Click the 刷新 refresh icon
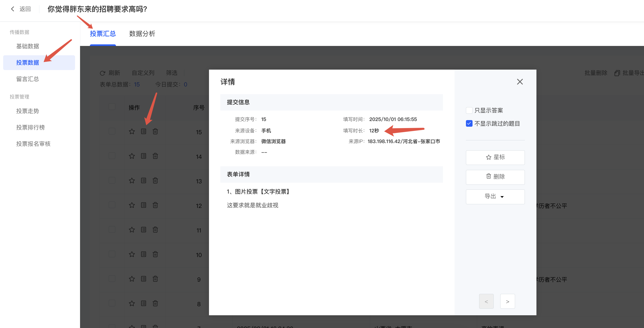Viewport: 644px width, 328px height. tap(103, 73)
